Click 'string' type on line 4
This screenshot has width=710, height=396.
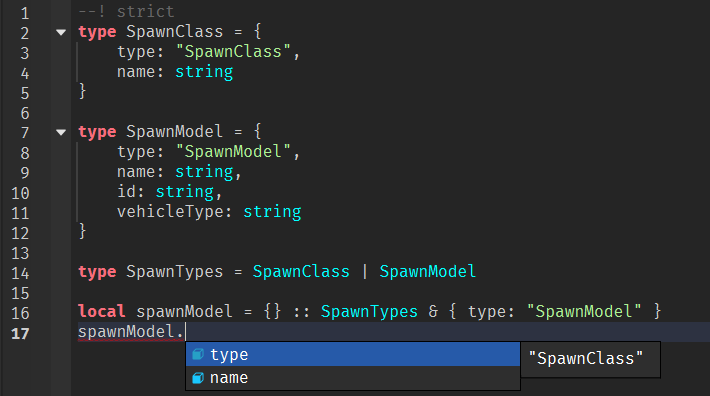coord(204,72)
